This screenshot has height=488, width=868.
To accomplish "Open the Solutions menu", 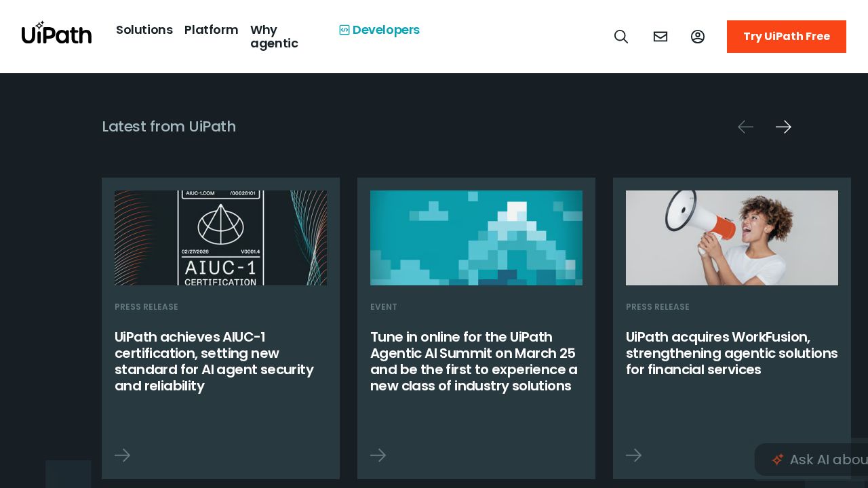I will [144, 30].
